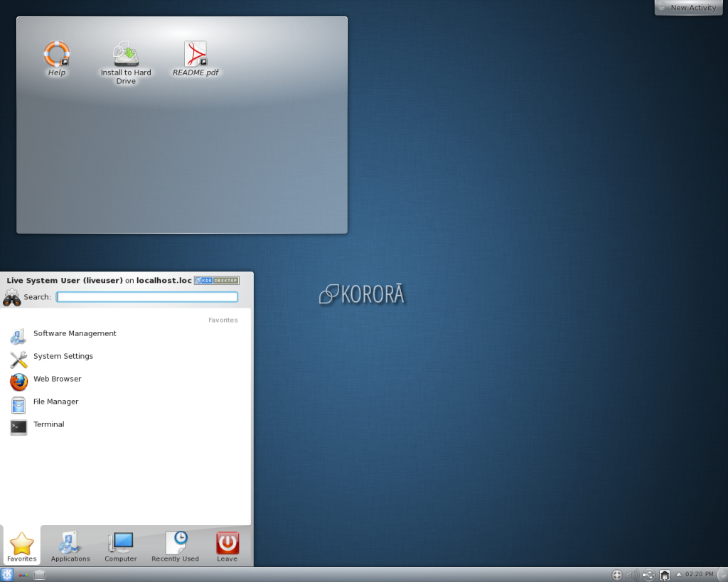The height and width of the screenshot is (582, 728).
Task: Open the README.pdf desktop file
Action: click(x=196, y=55)
